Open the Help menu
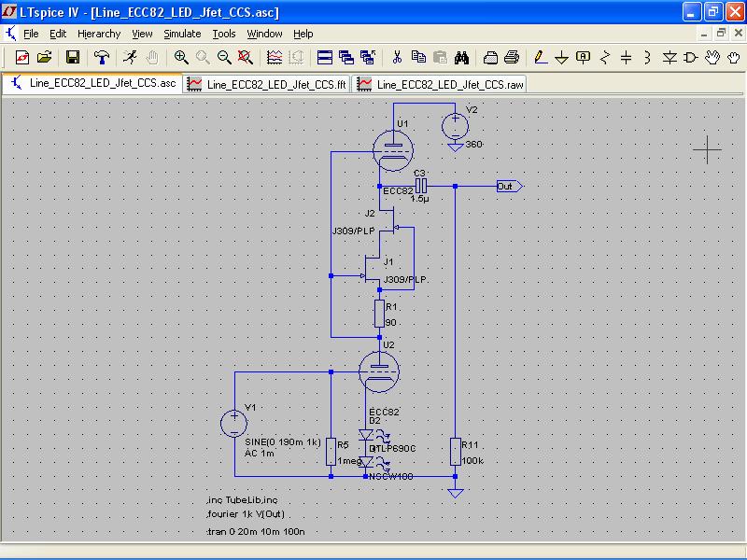Image resolution: width=747 pixels, height=560 pixels. tap(303, 34)
